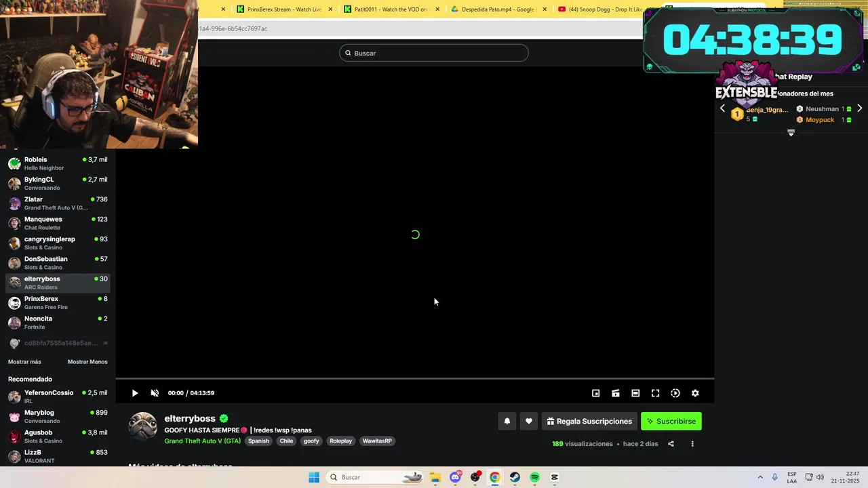Close the PrinxBerex Stream tab

[330, 9]
